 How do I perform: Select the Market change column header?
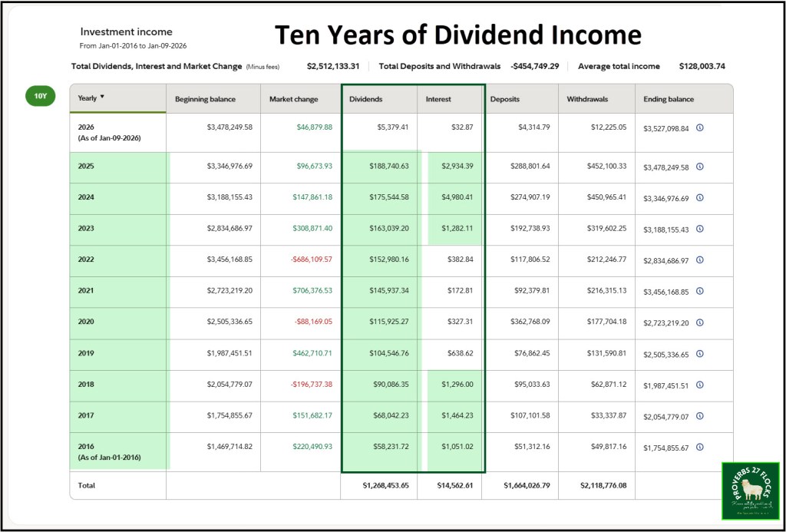click(293, 99)
